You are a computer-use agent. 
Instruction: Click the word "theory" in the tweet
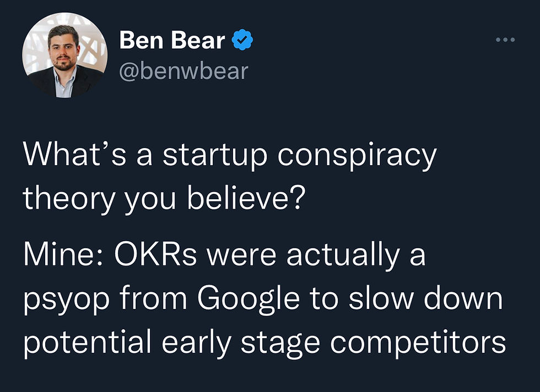tap(66, 198)
